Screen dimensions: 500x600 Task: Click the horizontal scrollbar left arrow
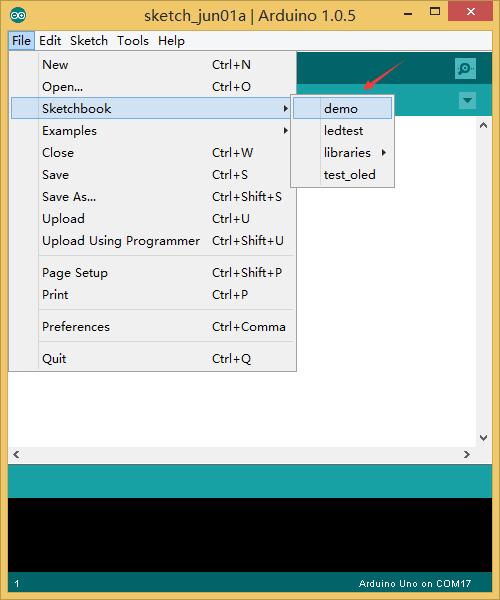tap(16, 455)
